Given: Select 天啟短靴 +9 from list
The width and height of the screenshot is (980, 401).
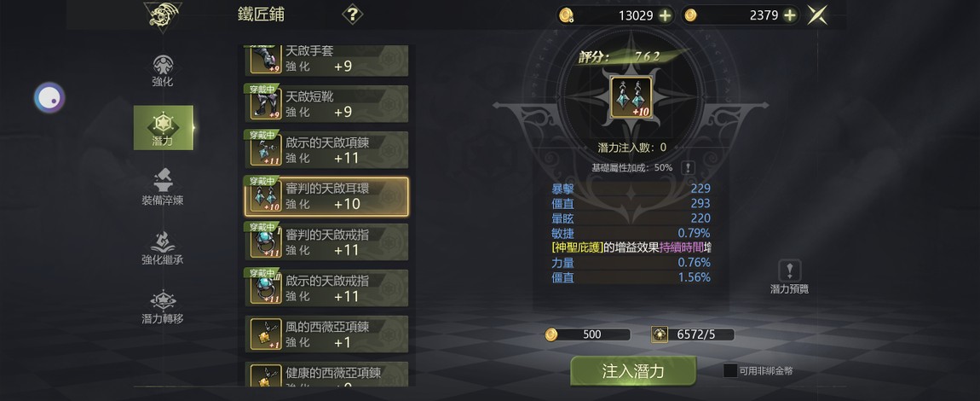Looking at the screenshot, I should tap(326, 104).
